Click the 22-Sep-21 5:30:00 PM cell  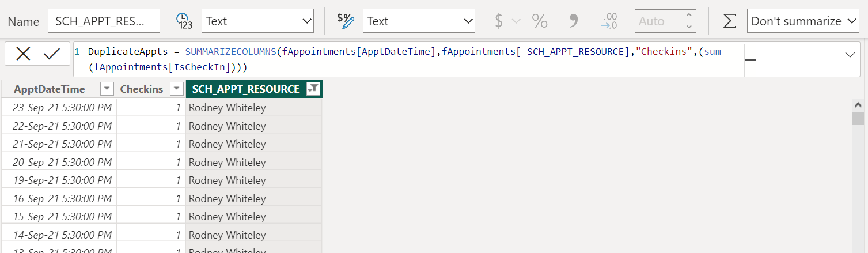59,126
